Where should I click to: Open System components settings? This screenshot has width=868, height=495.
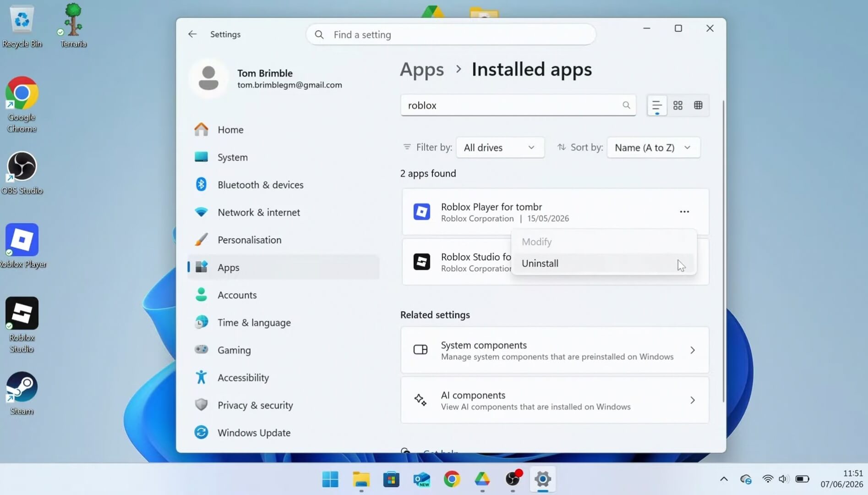[555, 350]
